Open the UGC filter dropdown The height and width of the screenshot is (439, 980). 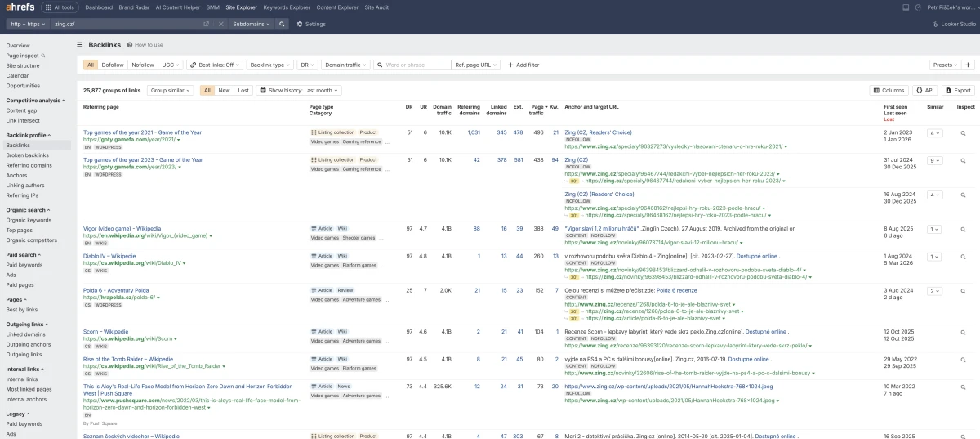click(170, 65)
